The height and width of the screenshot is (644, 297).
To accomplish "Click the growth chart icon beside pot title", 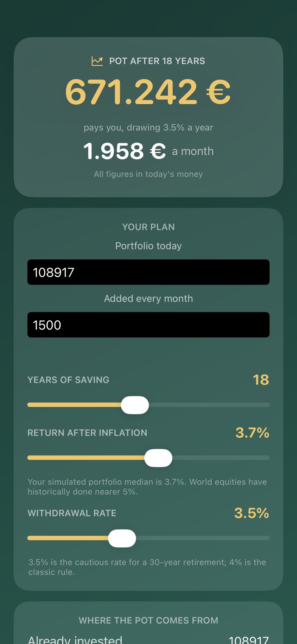I will [x=97, y=61].
